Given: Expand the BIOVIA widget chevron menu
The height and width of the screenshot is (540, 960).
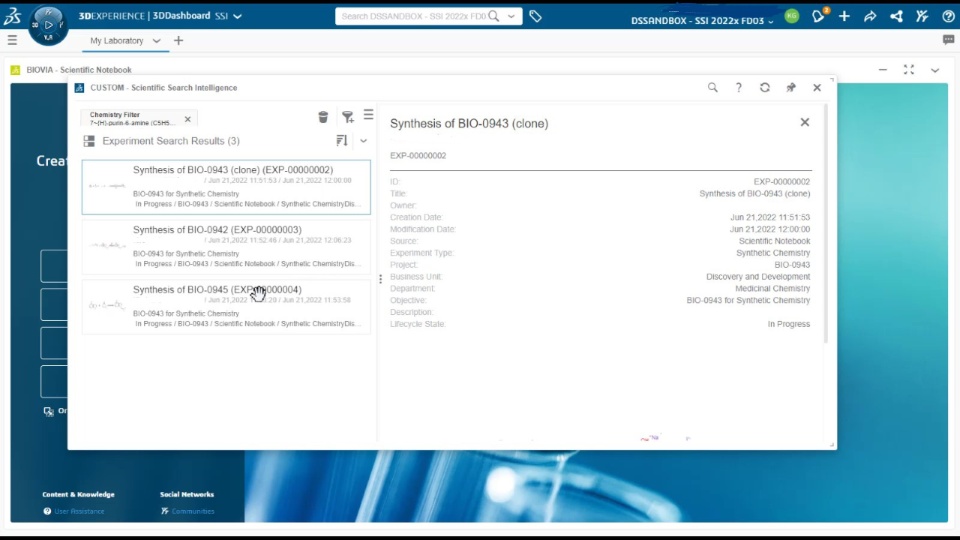Looking at the screenshot, I should click(x=935, y=70).
